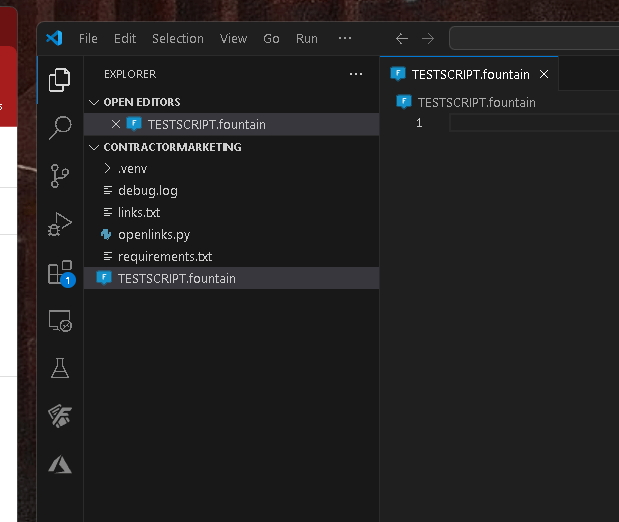The height and width of the screenshot is (522, 619).
Task: Collapse the CONTRACTORMARKETING folder section
Action: 94,147
